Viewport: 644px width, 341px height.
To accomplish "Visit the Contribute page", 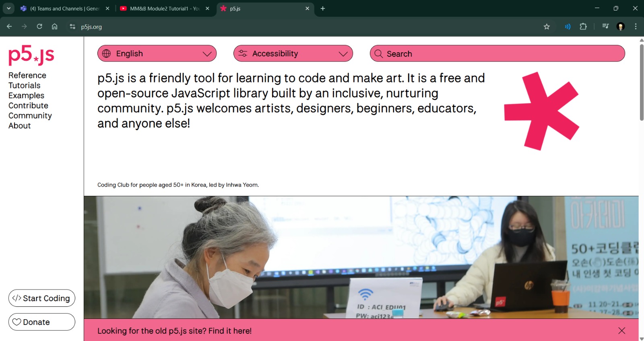I will (28, 105).
